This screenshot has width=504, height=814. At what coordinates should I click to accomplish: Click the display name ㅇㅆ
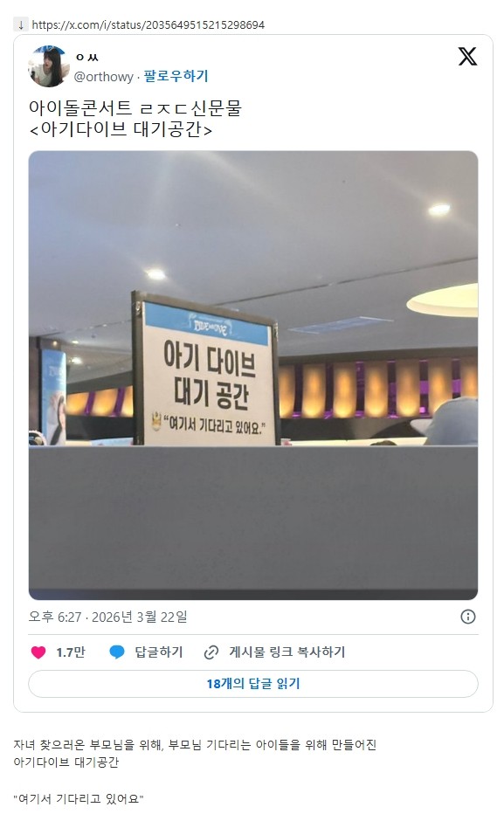tap(86, 57)
